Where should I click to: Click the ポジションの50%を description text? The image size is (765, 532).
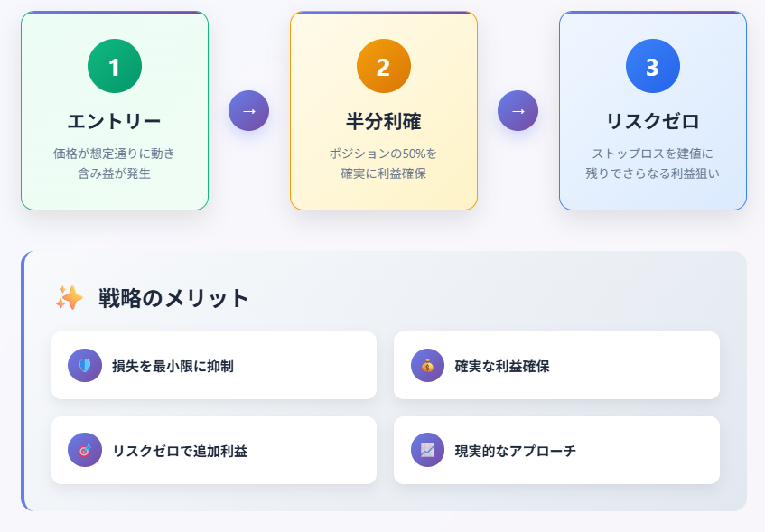[383, 154]
